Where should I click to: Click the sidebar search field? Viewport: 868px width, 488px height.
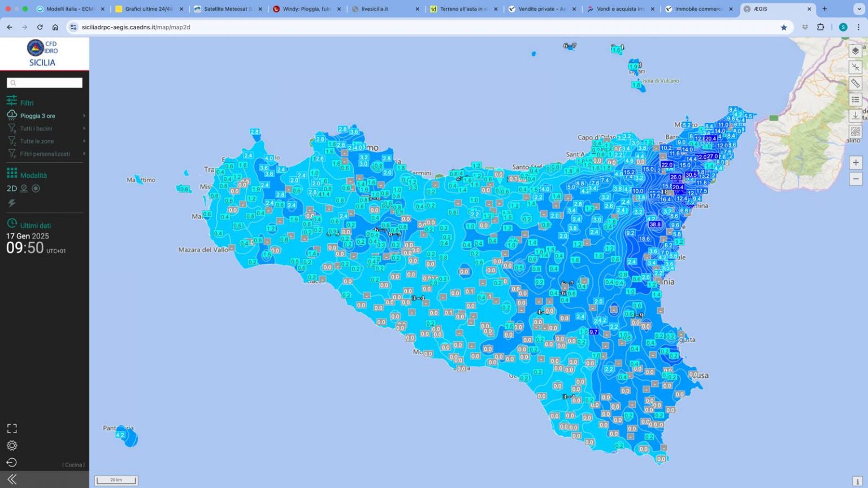(x=45, y=83)
